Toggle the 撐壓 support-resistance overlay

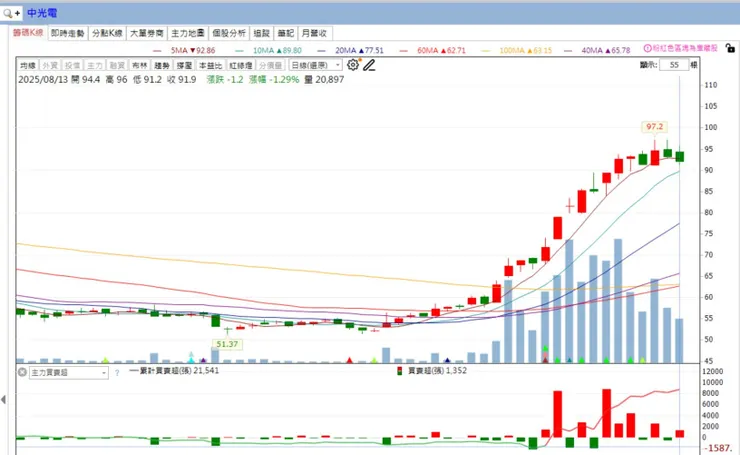184,66
